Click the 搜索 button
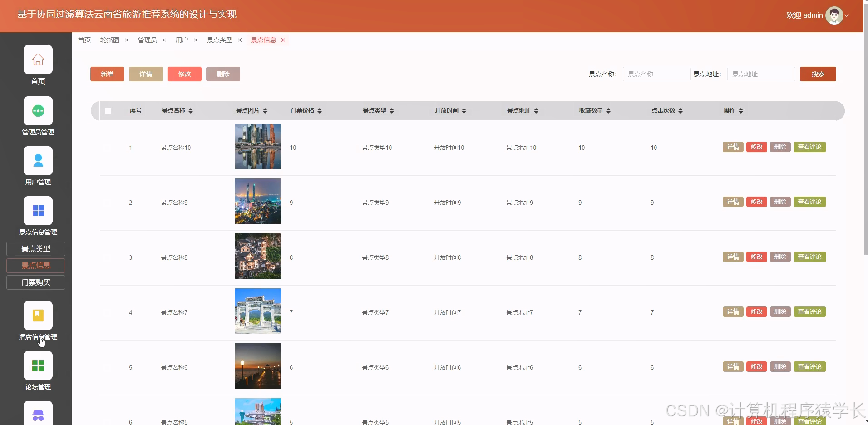868x425 pixels. click(818, 74)
